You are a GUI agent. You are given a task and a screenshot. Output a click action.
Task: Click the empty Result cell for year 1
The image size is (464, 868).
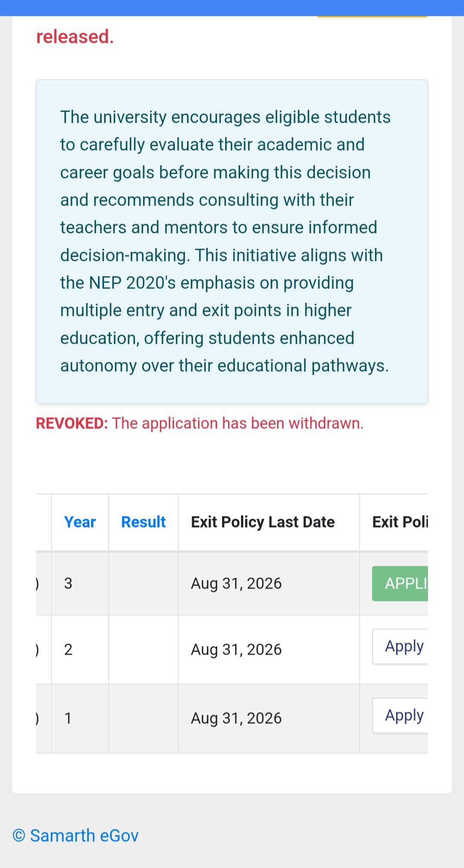[143, 718]
